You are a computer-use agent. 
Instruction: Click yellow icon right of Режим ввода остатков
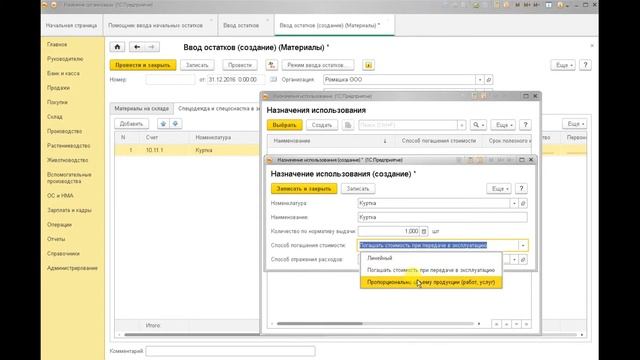point(368,65)
